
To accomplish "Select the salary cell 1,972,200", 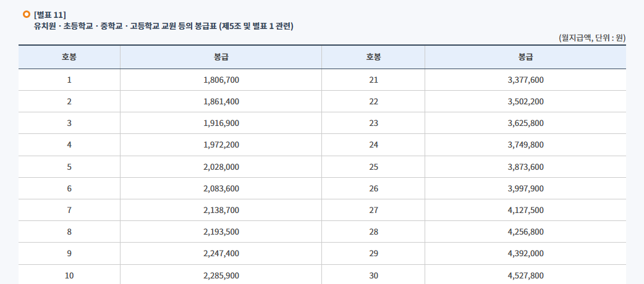I will click(x=221, y=145).
